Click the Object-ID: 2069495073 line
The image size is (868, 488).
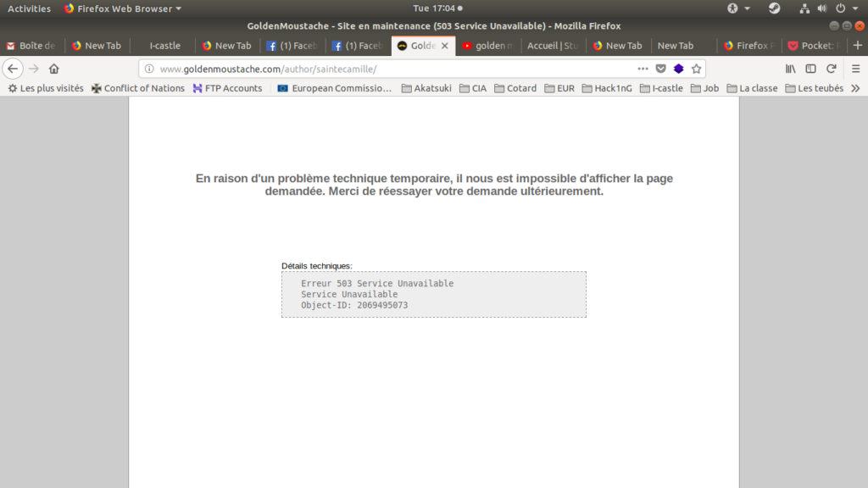click(x=354, y=305)
